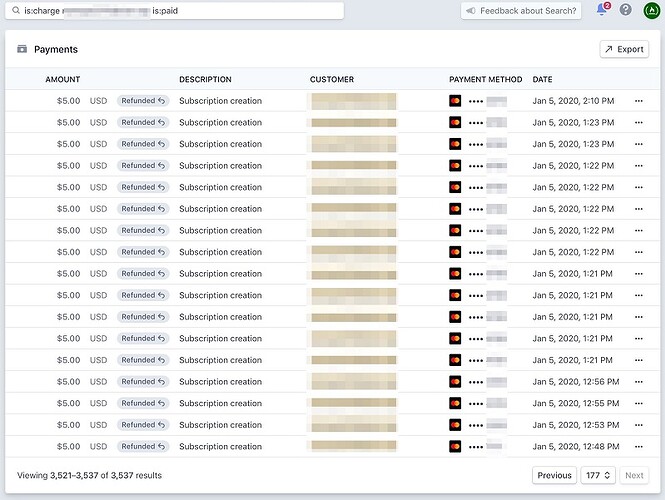The height and width of the screenshot is (500, 665).
Task: Click the search magnifier icon
Action: tap(16, 11)
